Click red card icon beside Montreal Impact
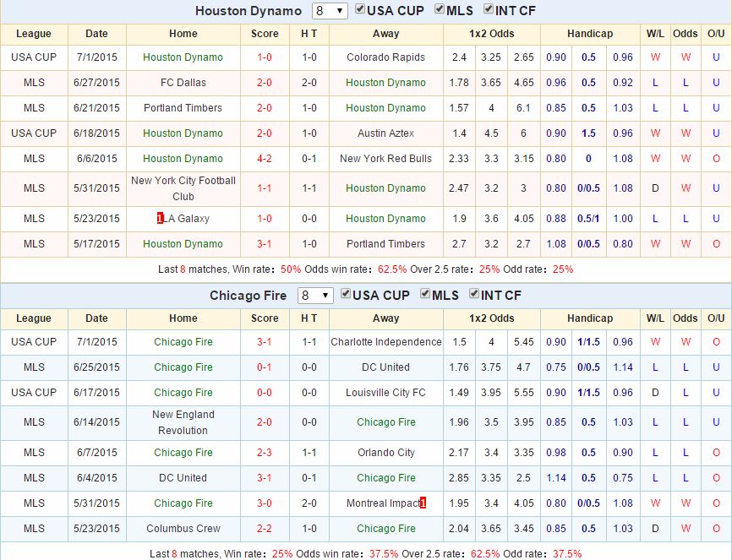The image size is (732, 560). click(423, 503)
